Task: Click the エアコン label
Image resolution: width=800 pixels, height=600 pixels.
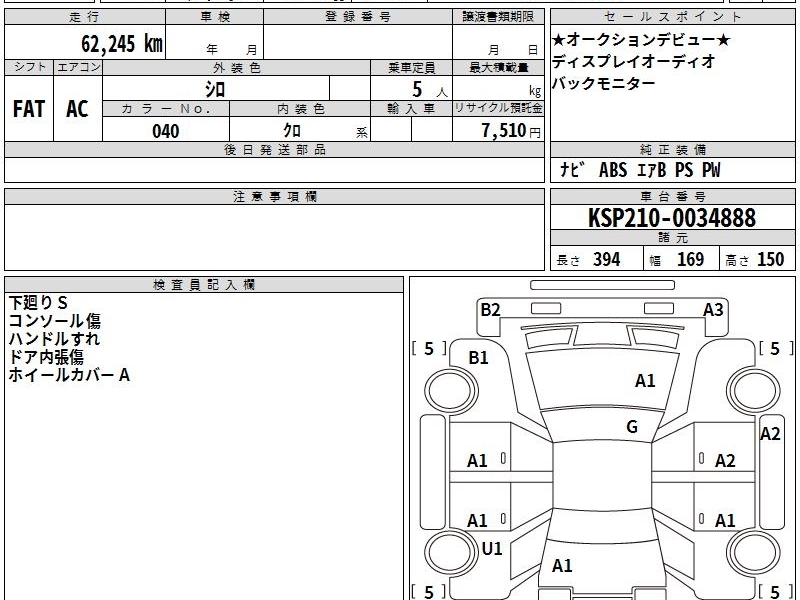Action: pos(78,67)
